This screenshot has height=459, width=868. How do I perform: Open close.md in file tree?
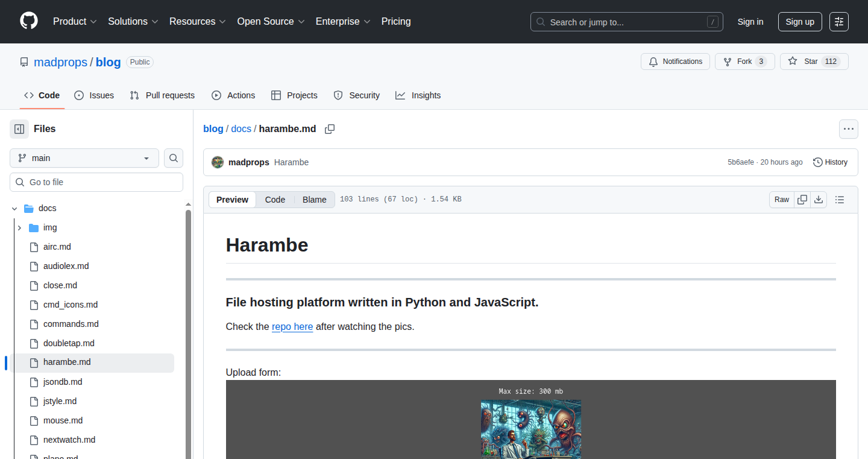coord(60,285)
